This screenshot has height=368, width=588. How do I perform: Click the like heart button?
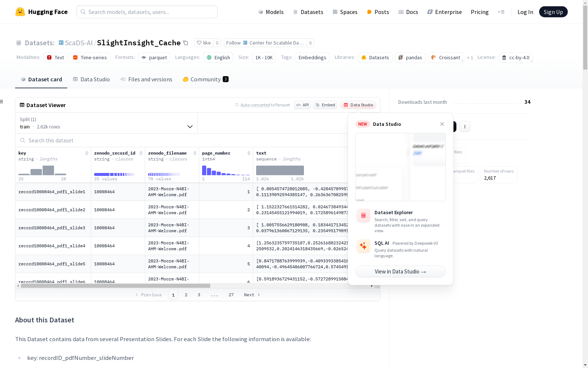coord(204,43)
